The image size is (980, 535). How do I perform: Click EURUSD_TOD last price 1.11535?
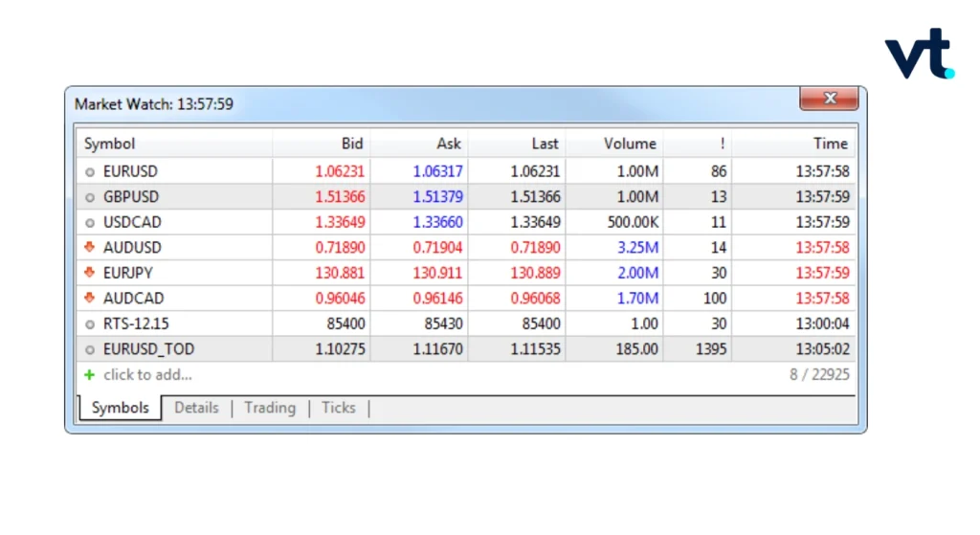pyautogui.click(x=535, y=348)
